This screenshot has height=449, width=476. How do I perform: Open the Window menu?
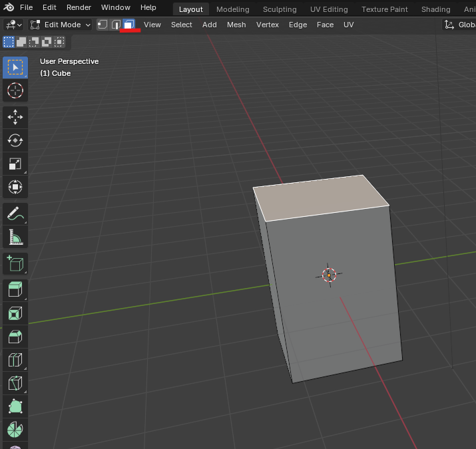116,7
